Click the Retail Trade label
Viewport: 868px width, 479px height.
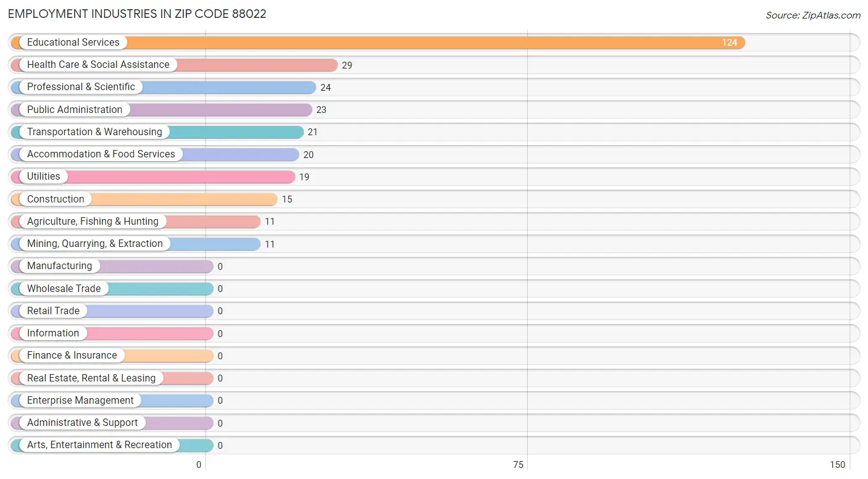click(x=53, y=310)
